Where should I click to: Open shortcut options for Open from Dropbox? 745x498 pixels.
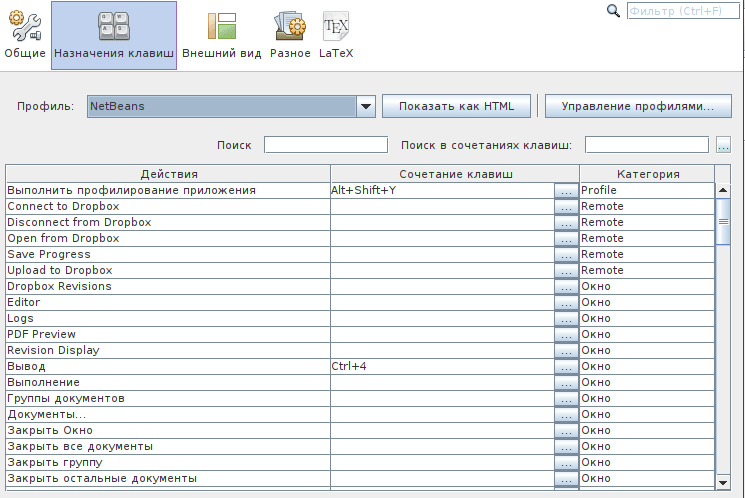[x=566, y=239]
